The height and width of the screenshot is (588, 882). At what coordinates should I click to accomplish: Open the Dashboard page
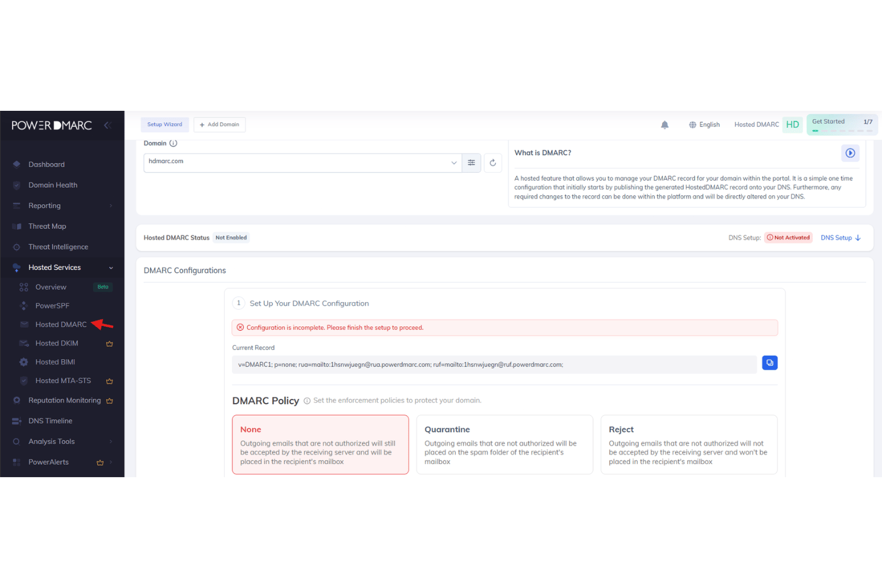coord(46,164)
